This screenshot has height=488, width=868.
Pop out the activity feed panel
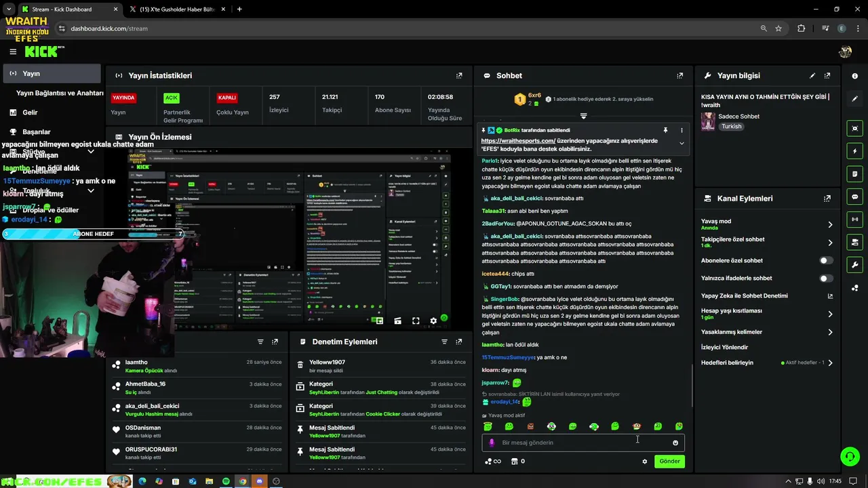pos(275,342)
